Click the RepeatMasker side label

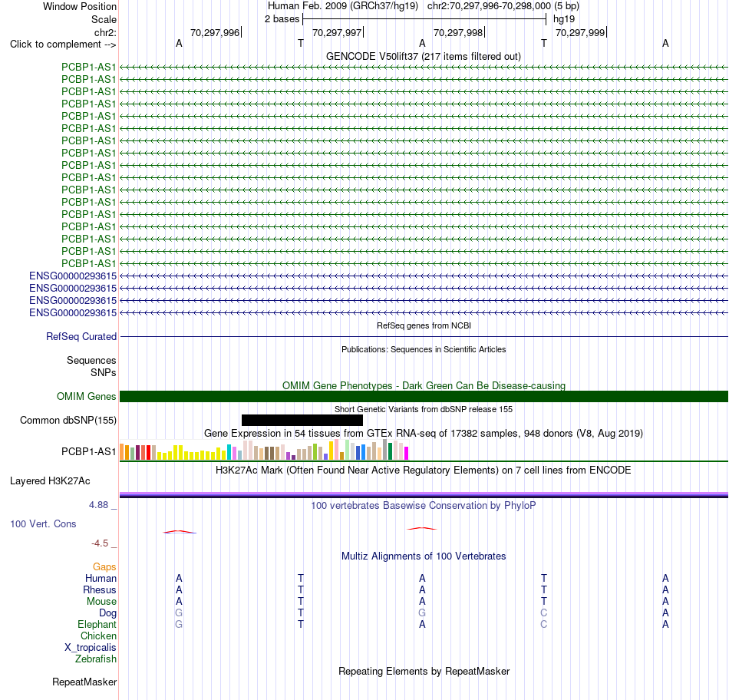click(84, 682)
